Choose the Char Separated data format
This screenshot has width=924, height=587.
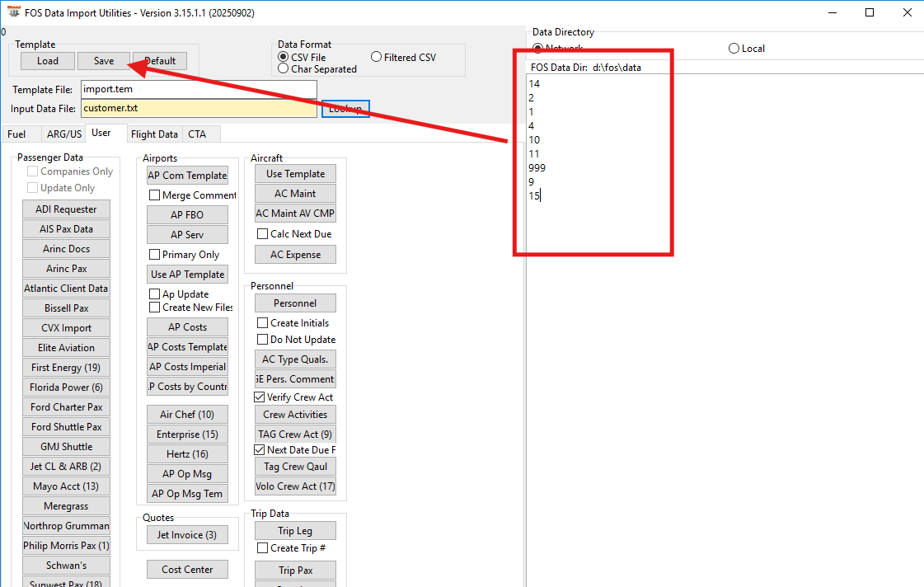(x=284, y=69)
